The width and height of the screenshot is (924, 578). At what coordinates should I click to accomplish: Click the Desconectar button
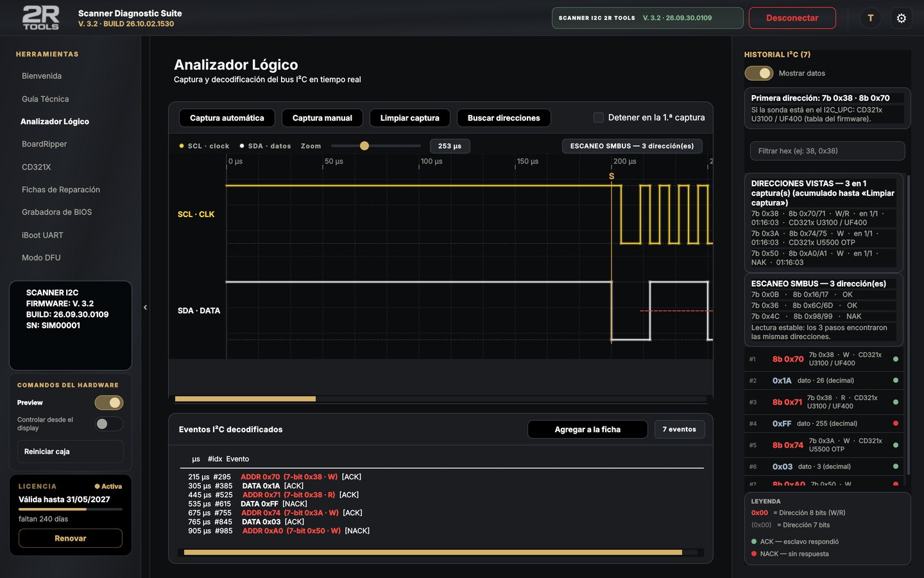(792, 18)
